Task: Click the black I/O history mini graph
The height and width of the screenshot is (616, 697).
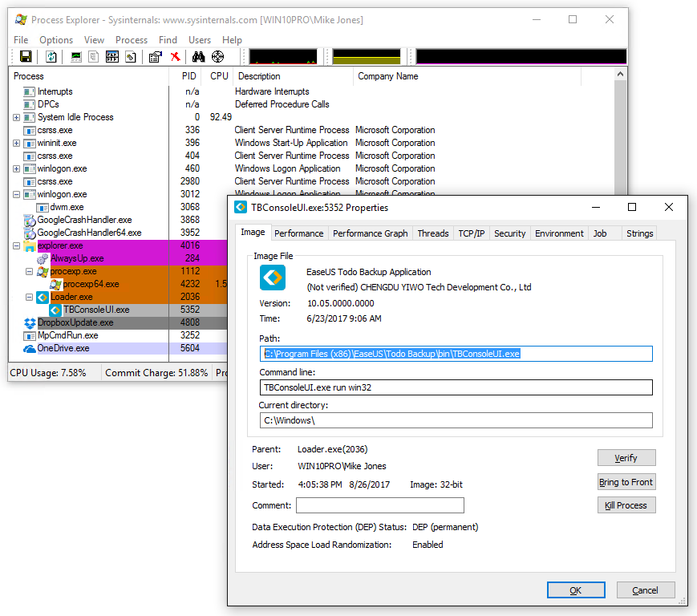Action: click(x=521, y=57)
